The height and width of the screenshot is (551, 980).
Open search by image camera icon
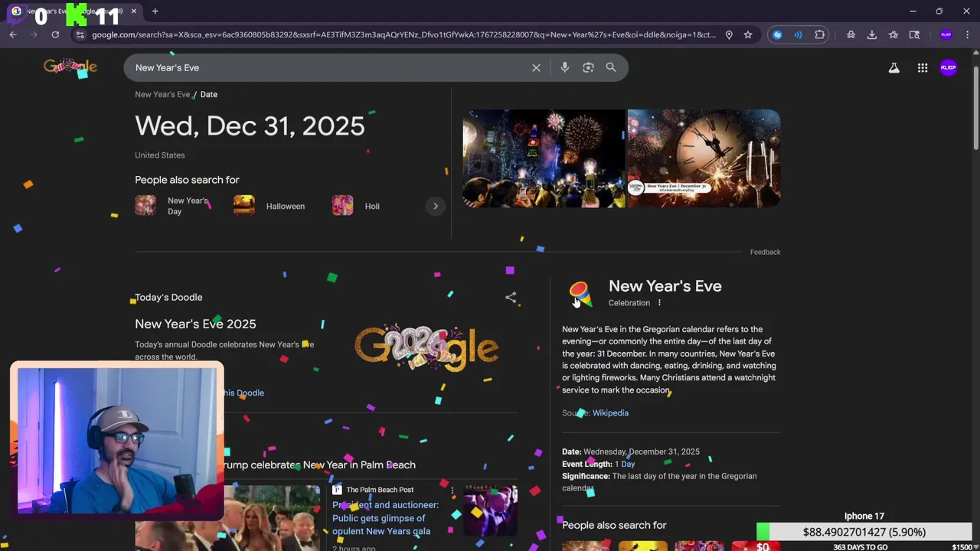pyautogui.click(x=588, y=67)
